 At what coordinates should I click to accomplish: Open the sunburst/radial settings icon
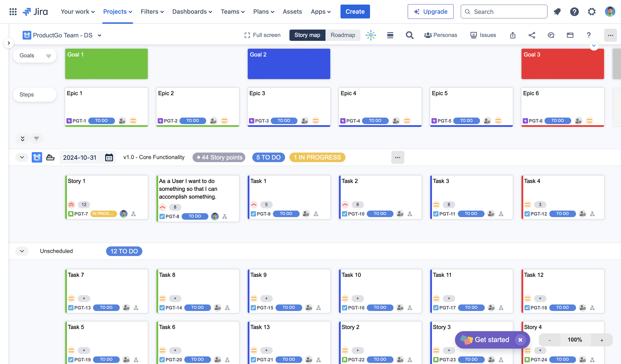coord(371,35)
